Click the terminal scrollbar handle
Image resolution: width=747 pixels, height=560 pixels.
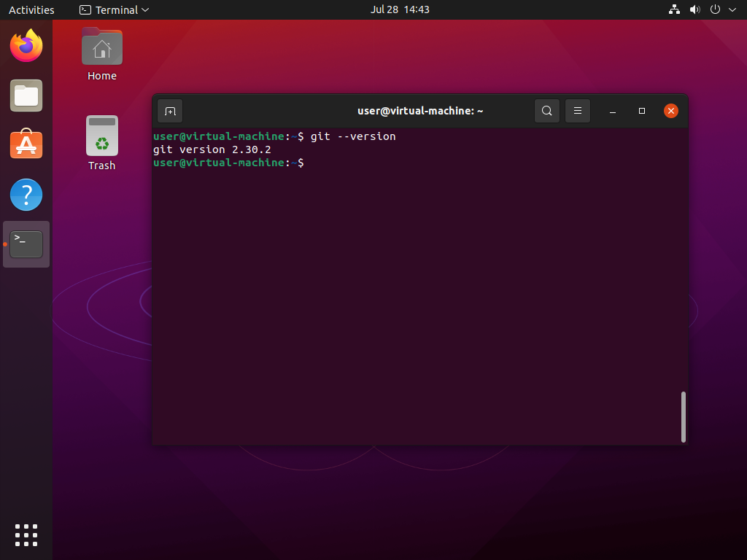[x=684, y=416]
